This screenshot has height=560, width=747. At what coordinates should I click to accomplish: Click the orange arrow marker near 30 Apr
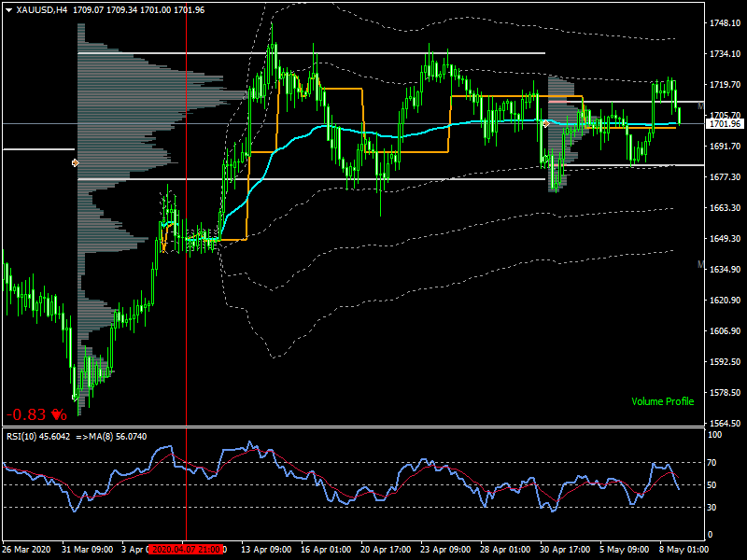click(x=545, y=123)
